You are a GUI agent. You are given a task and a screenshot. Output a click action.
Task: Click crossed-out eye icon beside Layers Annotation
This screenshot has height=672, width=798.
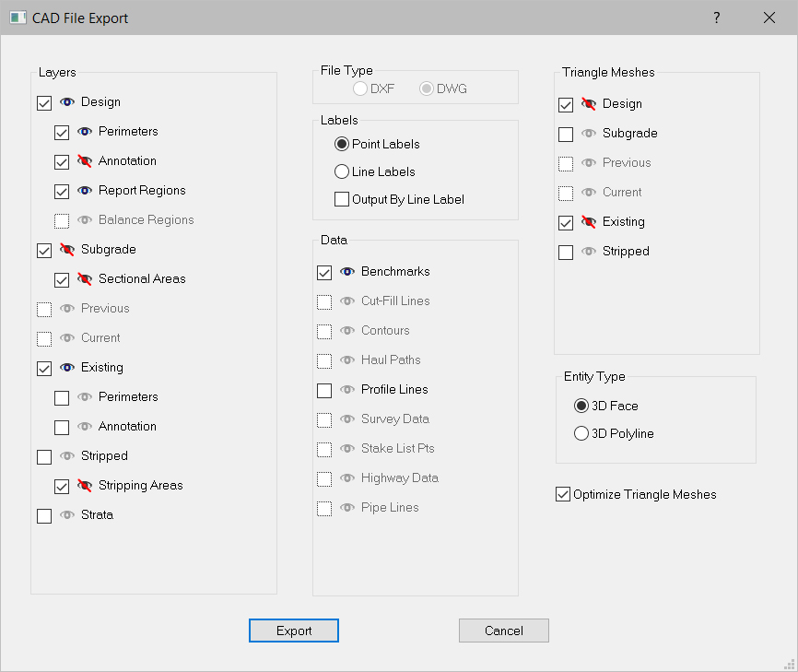85,161
